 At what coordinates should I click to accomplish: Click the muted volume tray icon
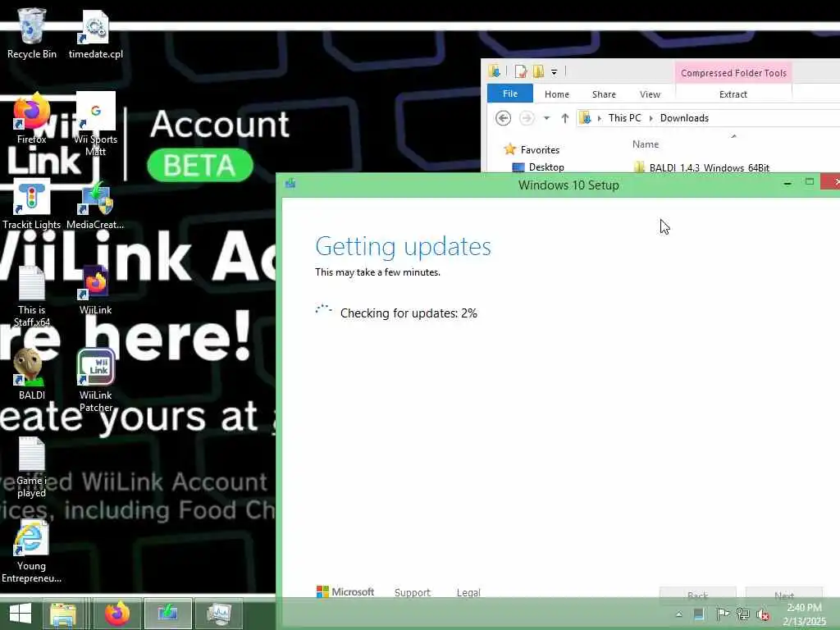(x=763, y=614)
